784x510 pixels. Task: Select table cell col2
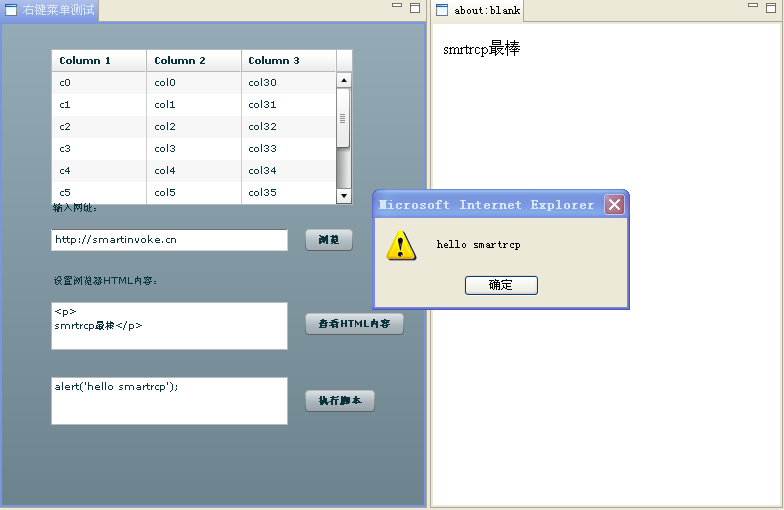194,126
